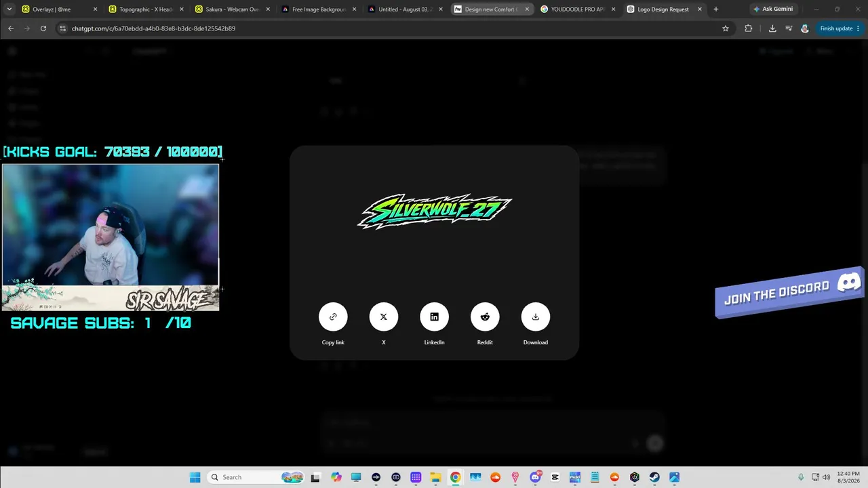Image resolution: width=868 pixels, height=488 pixels.
Task: Go back with the browser back arrow
Action: pos(11,28)
